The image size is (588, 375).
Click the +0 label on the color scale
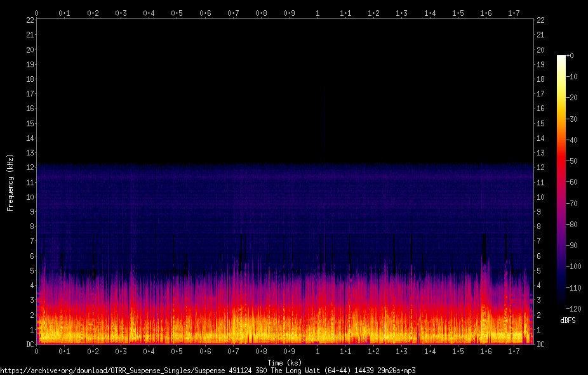[570, 55]
